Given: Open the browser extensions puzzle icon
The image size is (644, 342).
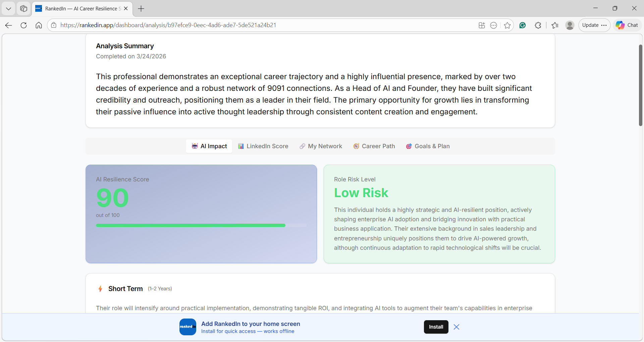Looking at the screenshot, I should click(538, 25).
